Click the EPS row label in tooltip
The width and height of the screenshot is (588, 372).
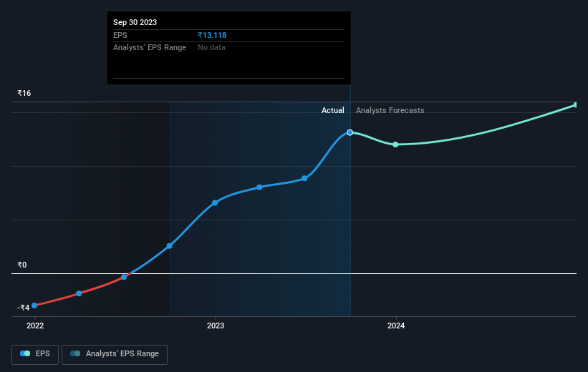tap(120, 35)
